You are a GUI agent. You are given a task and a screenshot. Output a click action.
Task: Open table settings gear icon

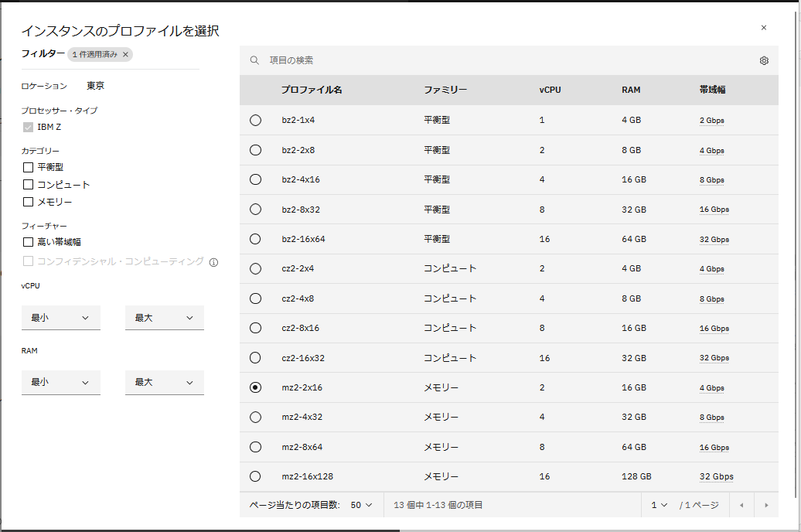pyautogui.click(x=764, y=61)
